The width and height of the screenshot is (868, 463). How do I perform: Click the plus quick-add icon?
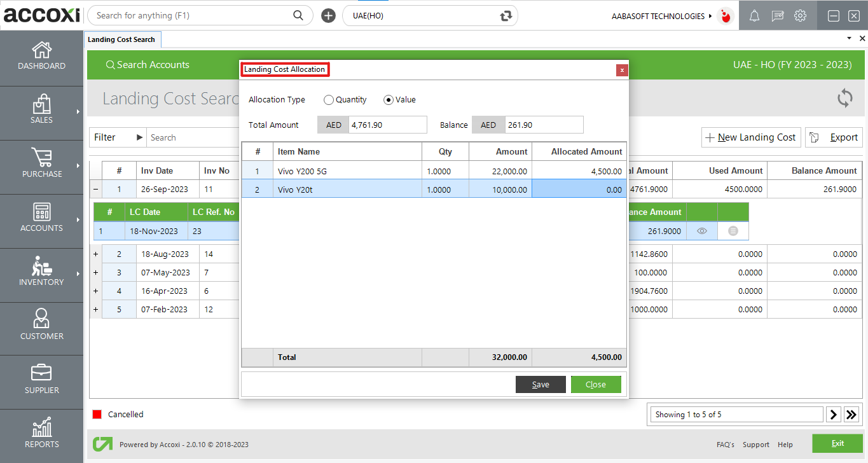(328, 16)
